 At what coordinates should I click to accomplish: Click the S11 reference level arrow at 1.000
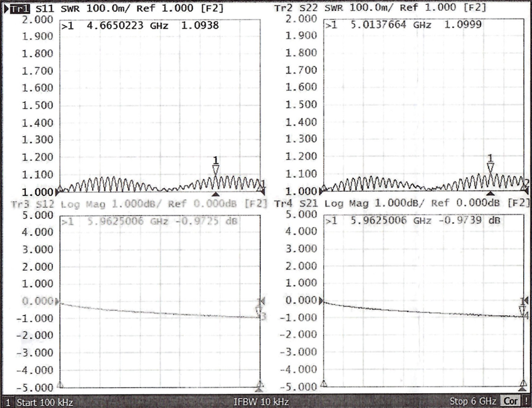click(58, 191)
